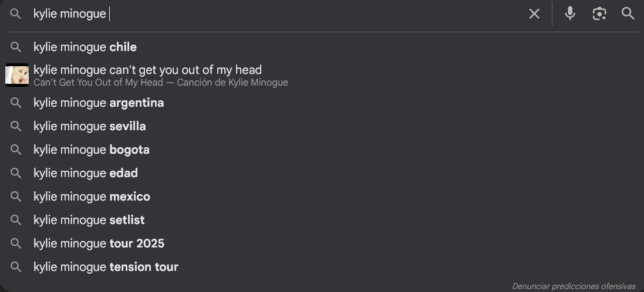The width and height of the screenshot is (644, 292).
Task: Click inside the 'kylie minogue' search field
Action: click(275, 14)
